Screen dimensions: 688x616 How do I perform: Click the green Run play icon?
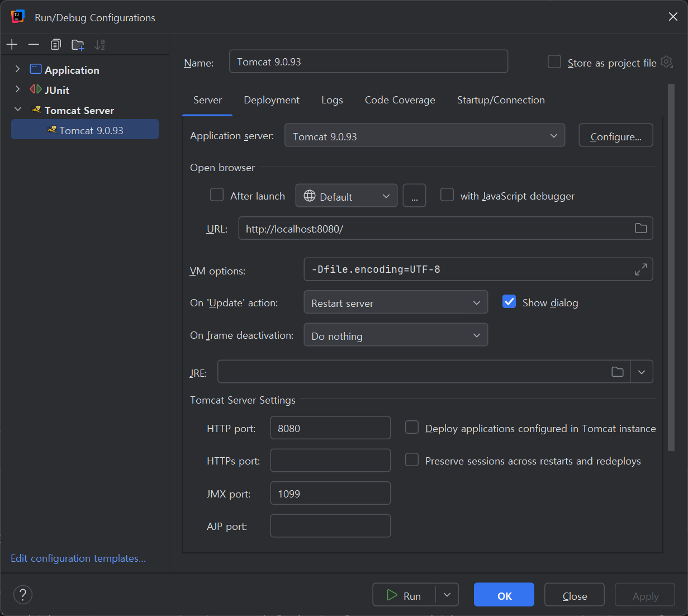pos(392,595)
